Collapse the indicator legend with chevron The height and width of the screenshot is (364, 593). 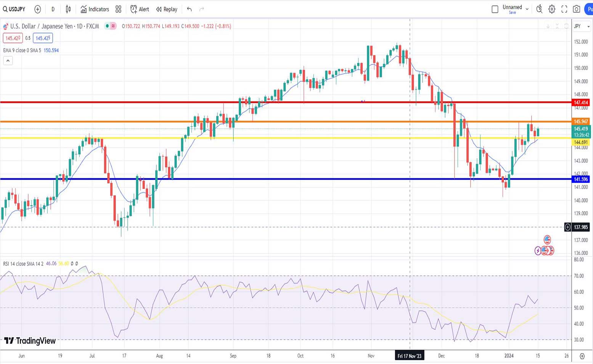tap(8, 61)
